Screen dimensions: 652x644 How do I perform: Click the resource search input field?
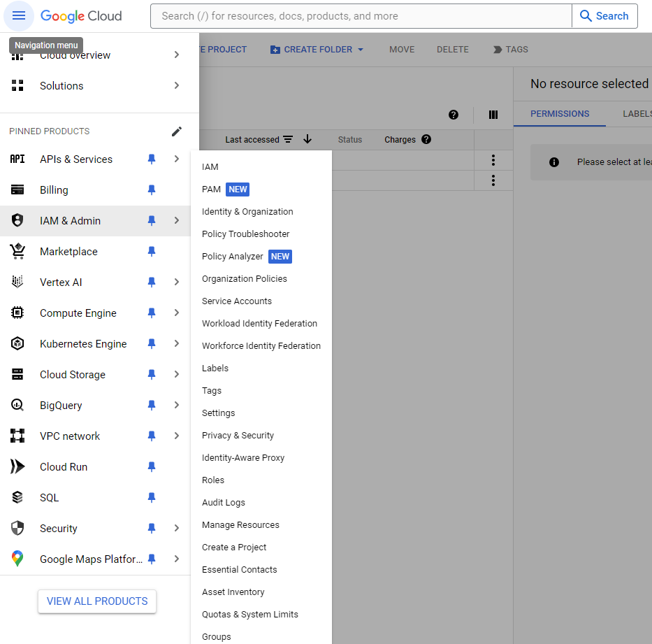(x=361, y=16)
